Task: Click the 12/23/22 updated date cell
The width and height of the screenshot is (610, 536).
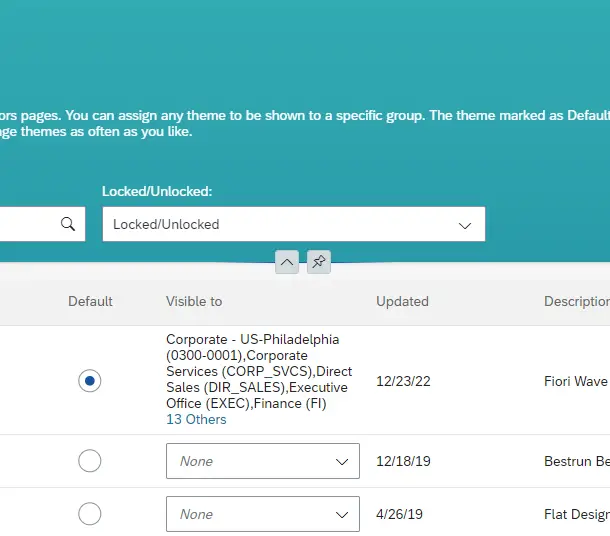Action: 400,381
